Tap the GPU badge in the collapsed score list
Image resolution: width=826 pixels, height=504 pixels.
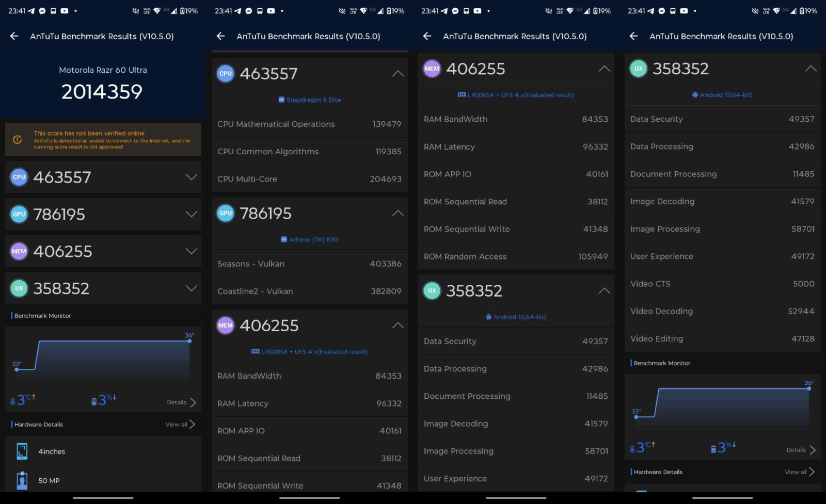point(19,214)
